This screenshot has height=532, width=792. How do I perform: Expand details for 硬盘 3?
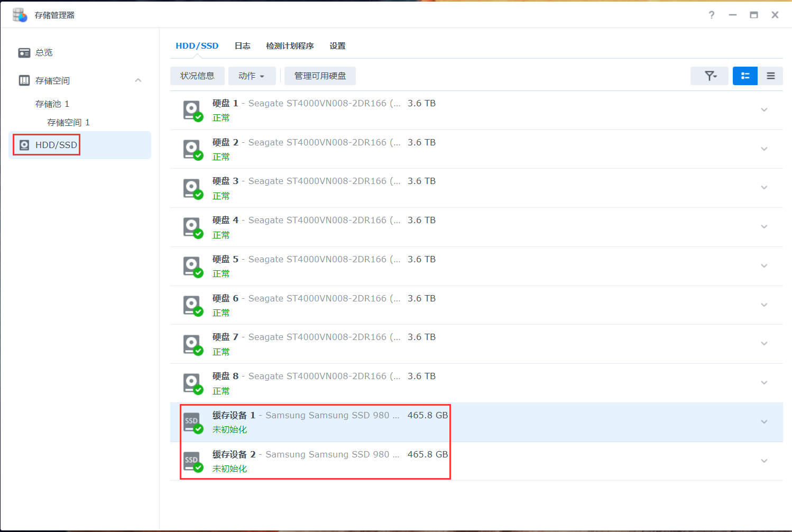[x=763, y=188]
